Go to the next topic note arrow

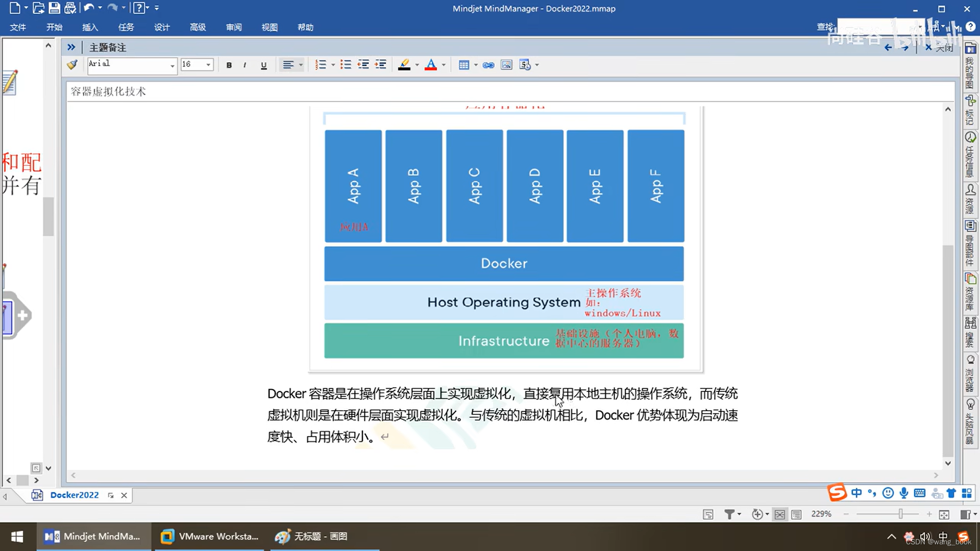click(x=905, y=47)
